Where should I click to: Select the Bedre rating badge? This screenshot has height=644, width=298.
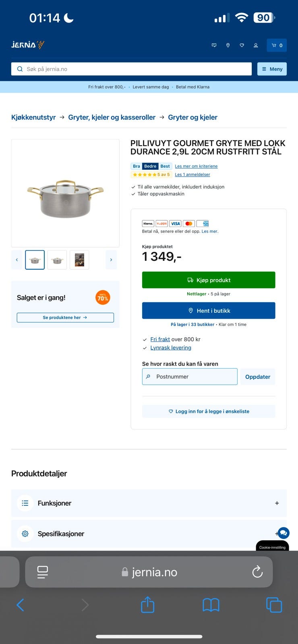(x=150, y=166)
